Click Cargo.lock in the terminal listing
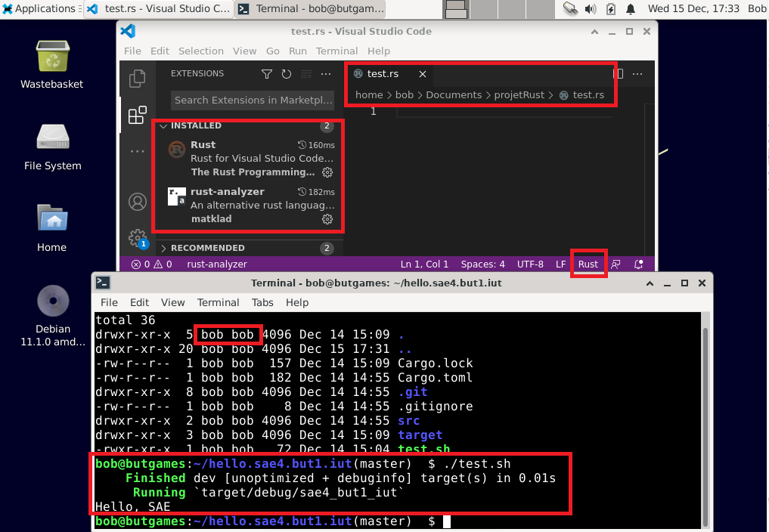Screen dimensions: 769x532 435,363
